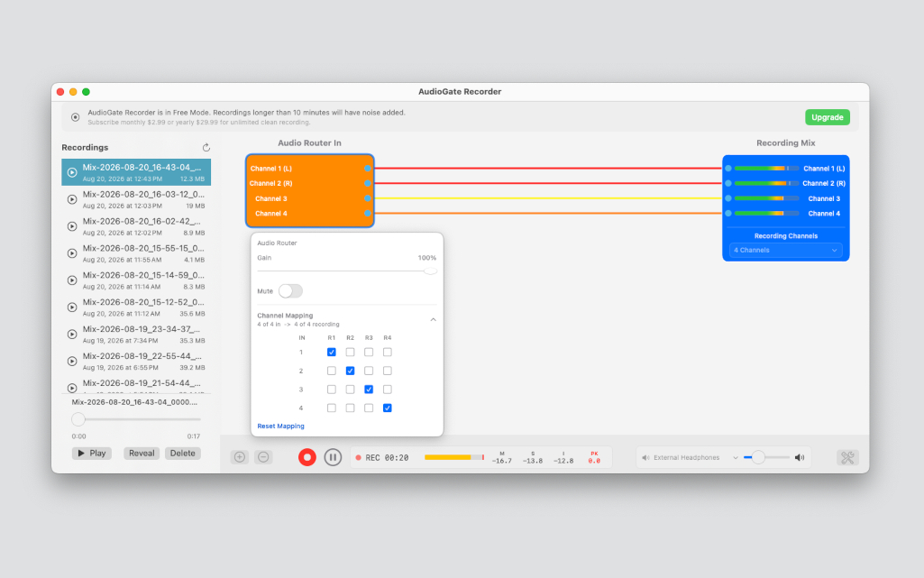
Task: Uncheck input 3 to R3 mapping
Action: pos(369,390)
